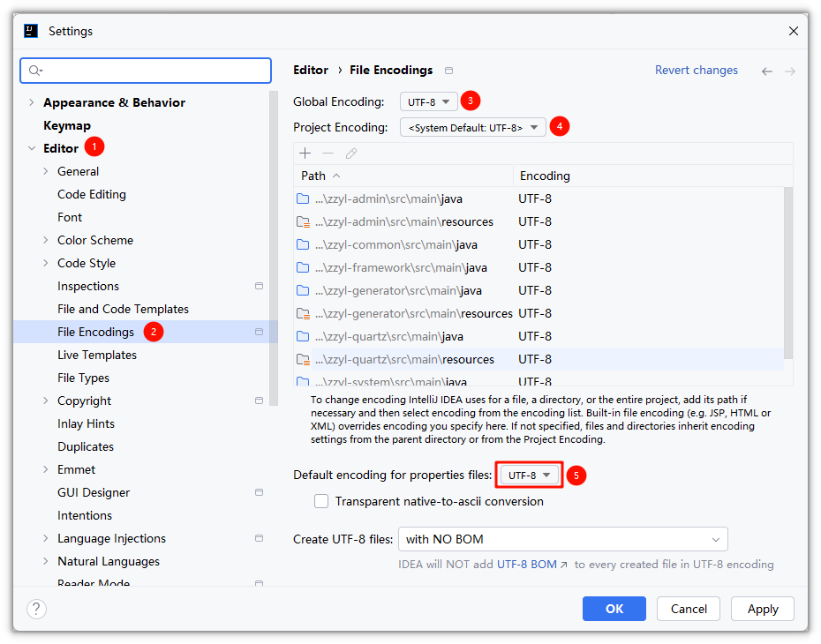
Task: Click UTF-8 encoding cell for zzyl-quartz resources
Action: (x=535, y=359)
